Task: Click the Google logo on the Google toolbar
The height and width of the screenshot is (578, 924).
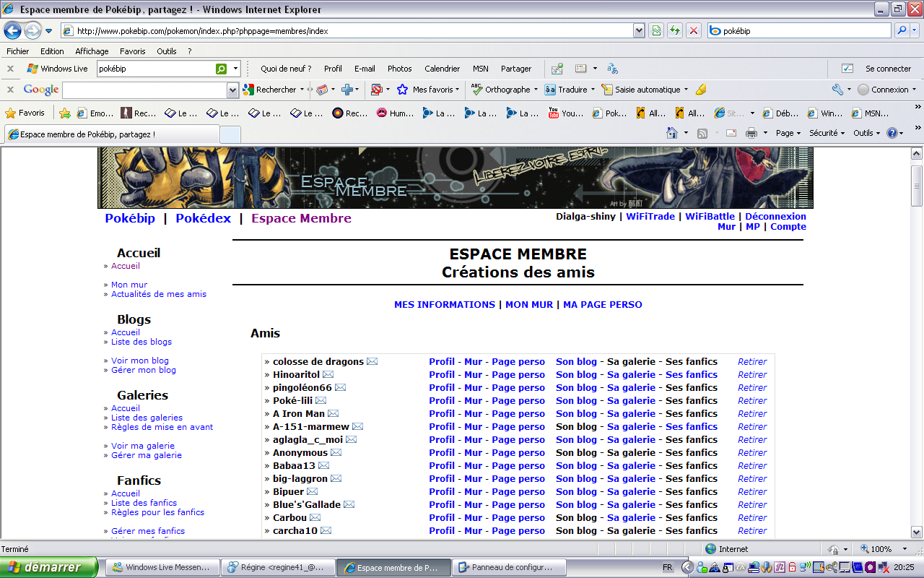Action: pos(41,90)
